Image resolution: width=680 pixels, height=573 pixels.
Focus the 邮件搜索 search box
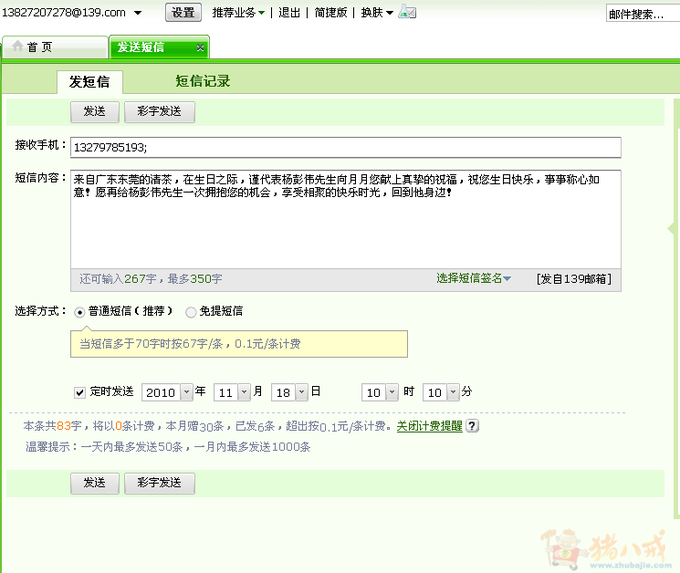(643, 14)
